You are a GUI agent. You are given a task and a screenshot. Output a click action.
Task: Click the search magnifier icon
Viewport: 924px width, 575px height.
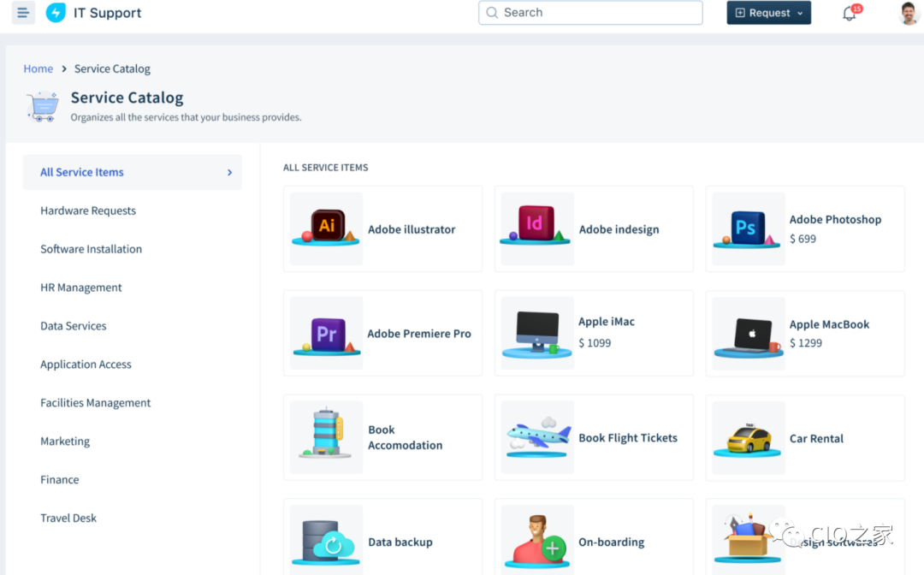[492, 12]
